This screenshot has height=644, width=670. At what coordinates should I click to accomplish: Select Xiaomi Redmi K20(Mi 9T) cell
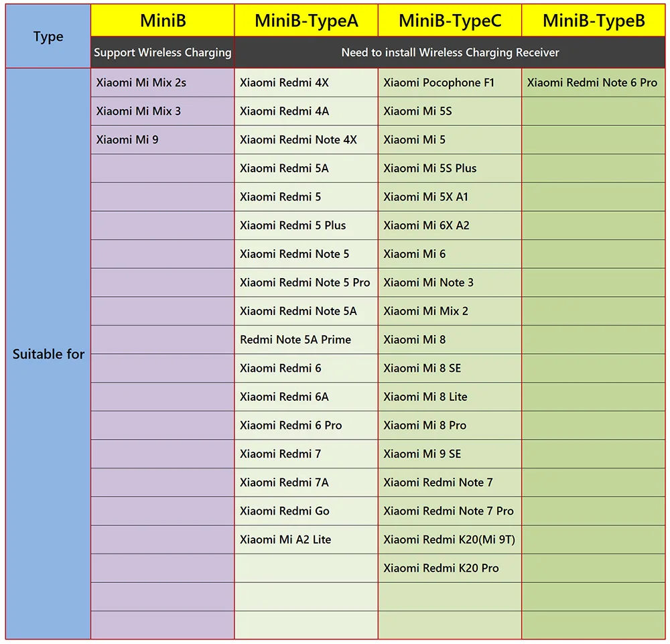point(450,539)
